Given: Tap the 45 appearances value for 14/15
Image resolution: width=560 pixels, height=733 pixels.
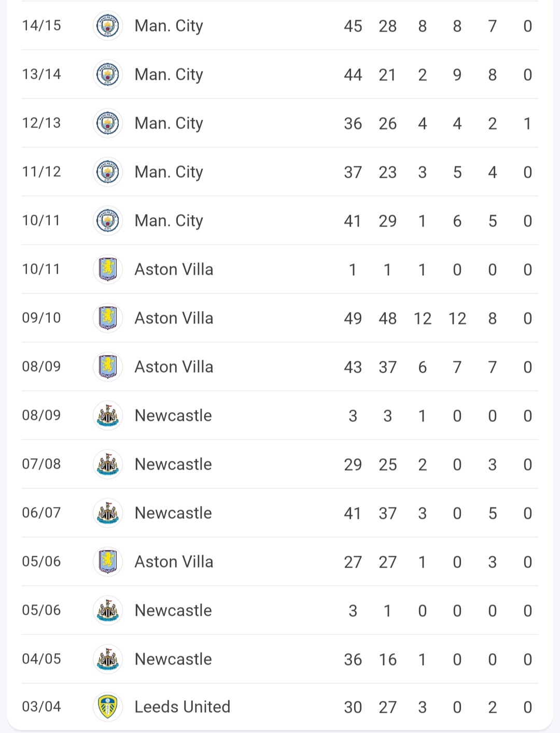Looking at the screenshot, I should 353,26.
